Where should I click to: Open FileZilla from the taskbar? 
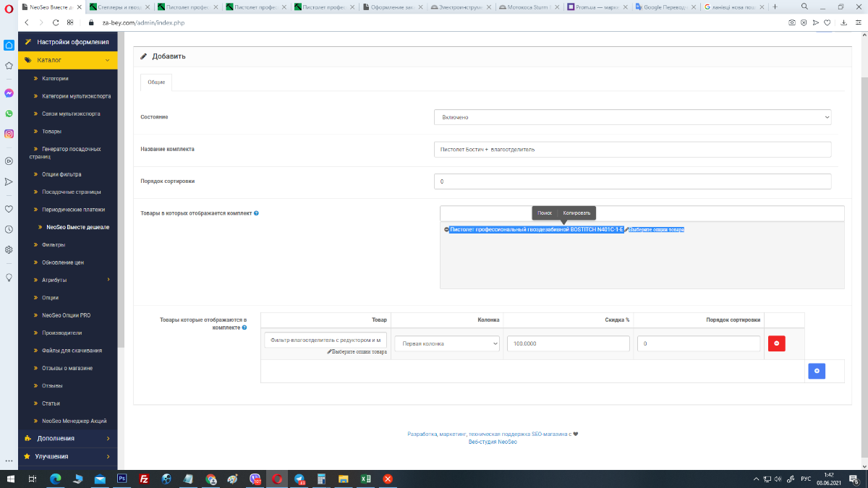point(144,479)
